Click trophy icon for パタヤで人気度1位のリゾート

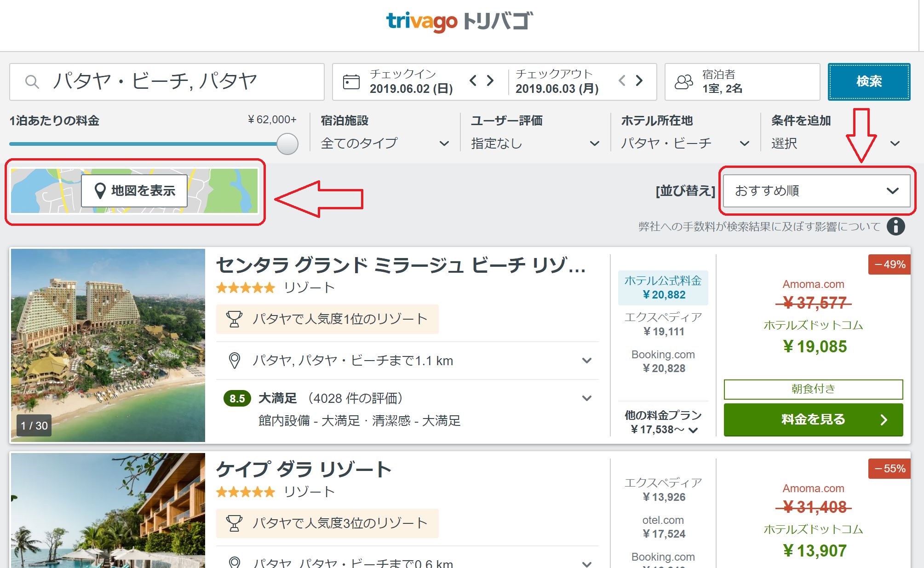234,319
